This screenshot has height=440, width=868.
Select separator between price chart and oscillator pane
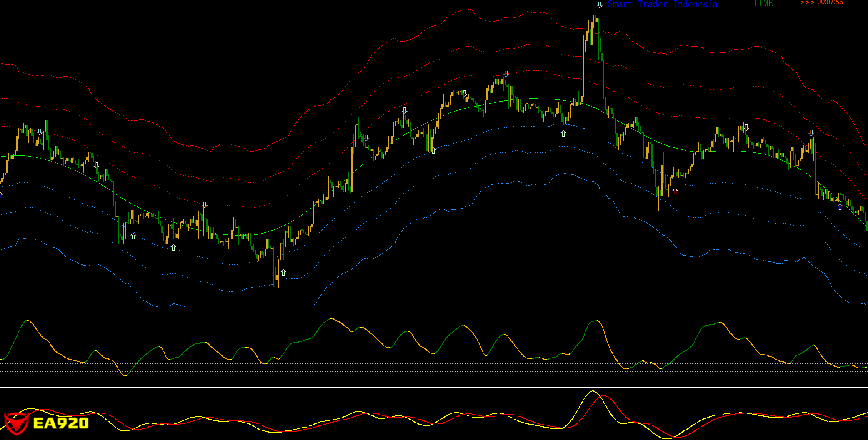point(433,308)
